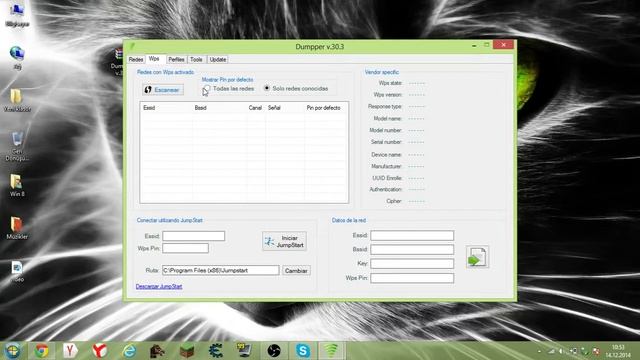This screenshot has width=640, height=360.
Task: Click the Key input field
Action: tap(412, 264)
